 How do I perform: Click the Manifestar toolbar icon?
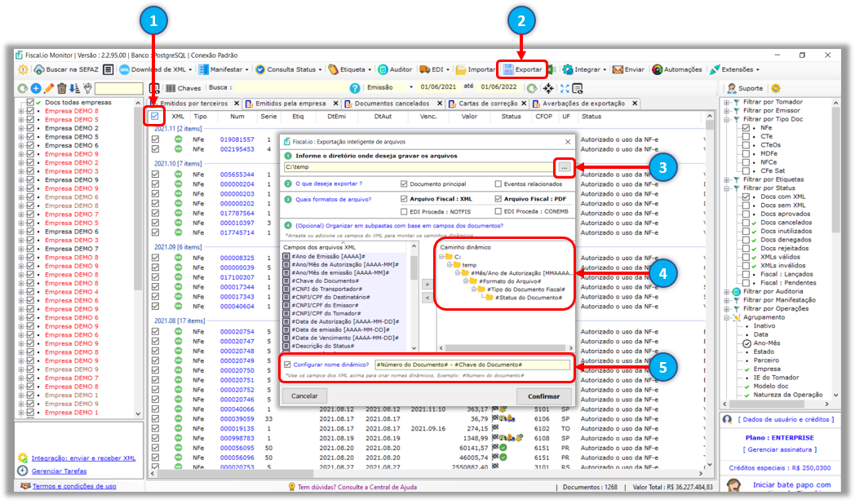(x=203, y=70)
